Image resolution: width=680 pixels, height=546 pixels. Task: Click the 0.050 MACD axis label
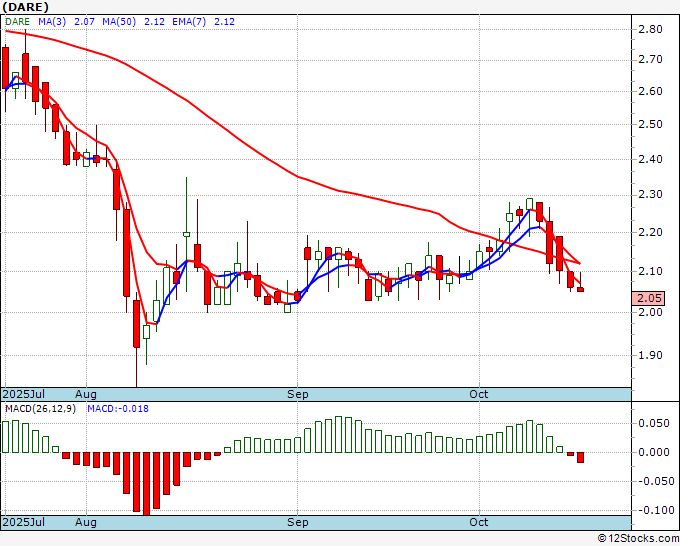click(x=654, y=424)
